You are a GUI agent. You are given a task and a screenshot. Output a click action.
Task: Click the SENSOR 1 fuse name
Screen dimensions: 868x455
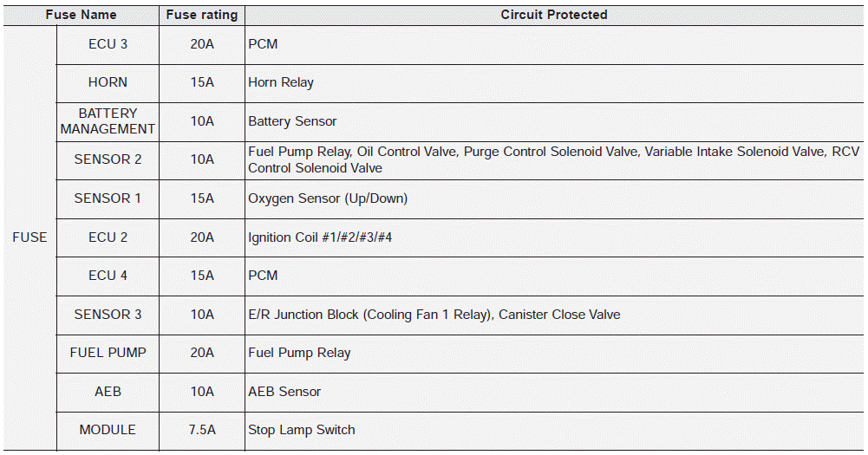[x=108, y=198]
